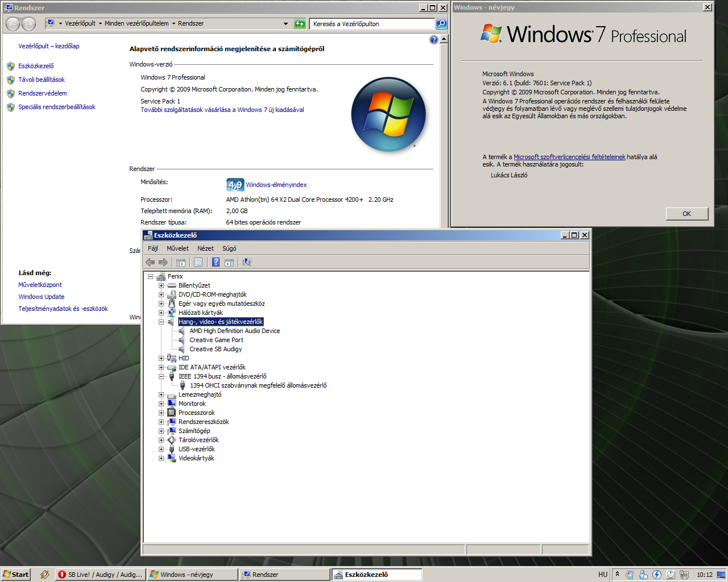The image size is (728, 582).
Task: Select Lemezmeghajtó tree item
Action: click(200, 394)
